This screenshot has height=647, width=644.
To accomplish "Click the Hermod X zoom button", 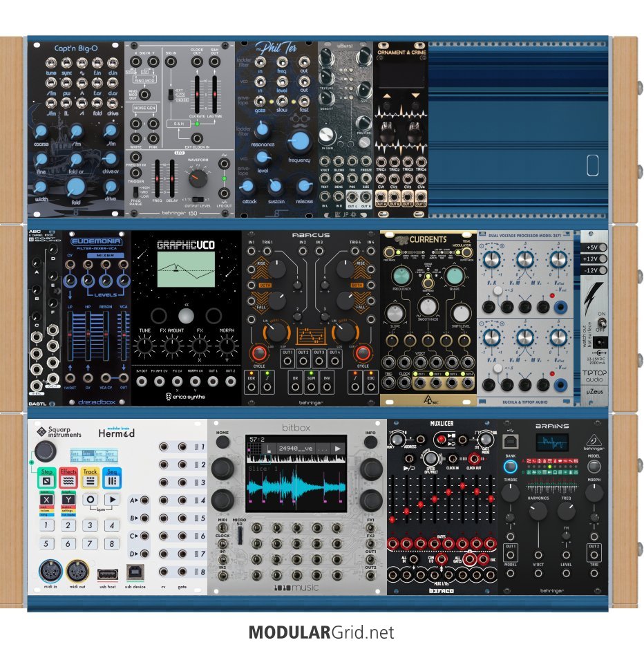I will [46, 500].
